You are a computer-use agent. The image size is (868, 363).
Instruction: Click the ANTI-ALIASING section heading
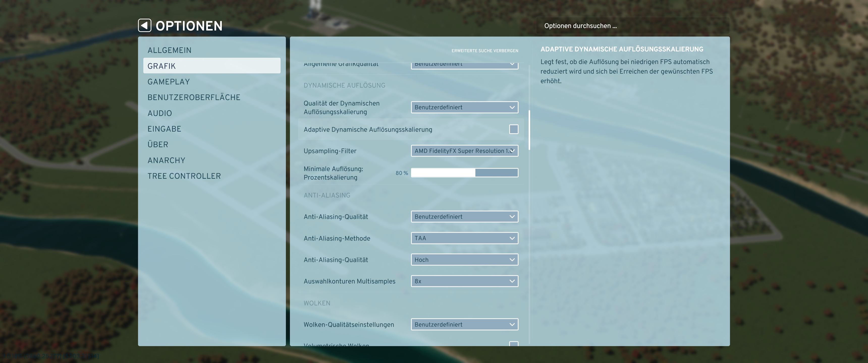click(327, 195)
